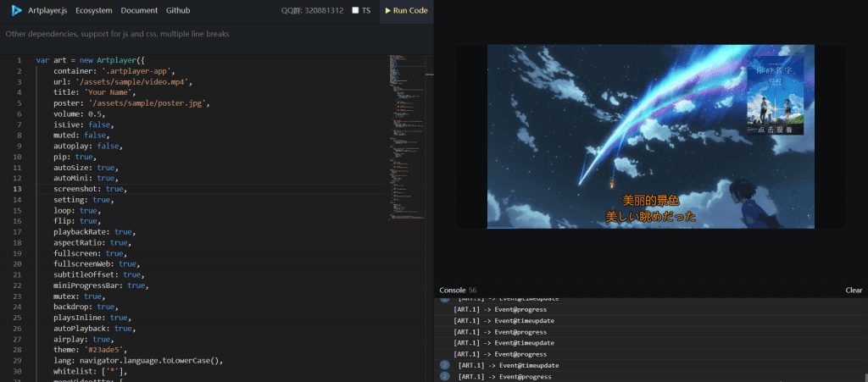Image resolution: width=868 pixels, height=382 pixels.
Task: Click line number 1 in gutter
Action: [19, 60]
